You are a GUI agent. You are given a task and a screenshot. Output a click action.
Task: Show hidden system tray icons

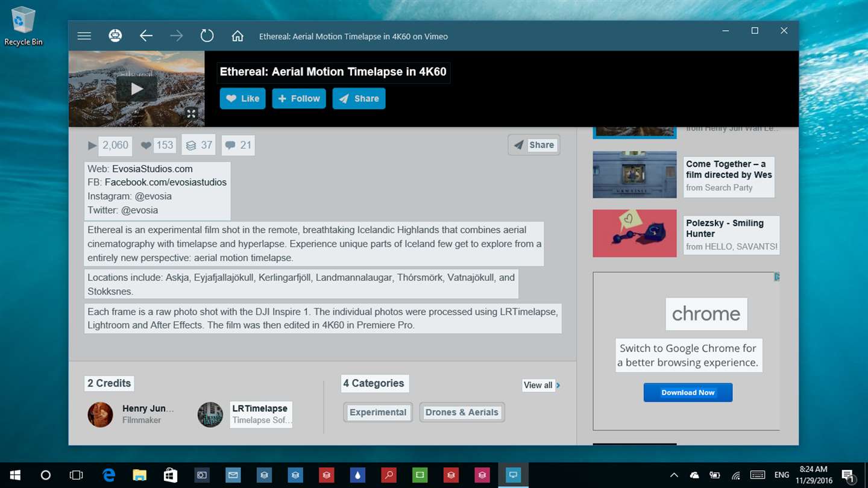[x=674, y=475]
